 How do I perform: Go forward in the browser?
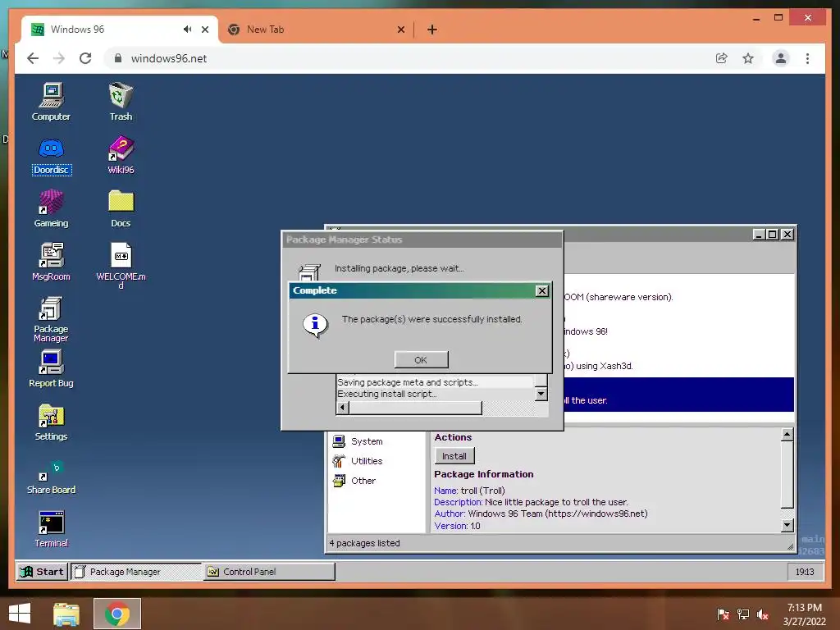click(59, 58)
